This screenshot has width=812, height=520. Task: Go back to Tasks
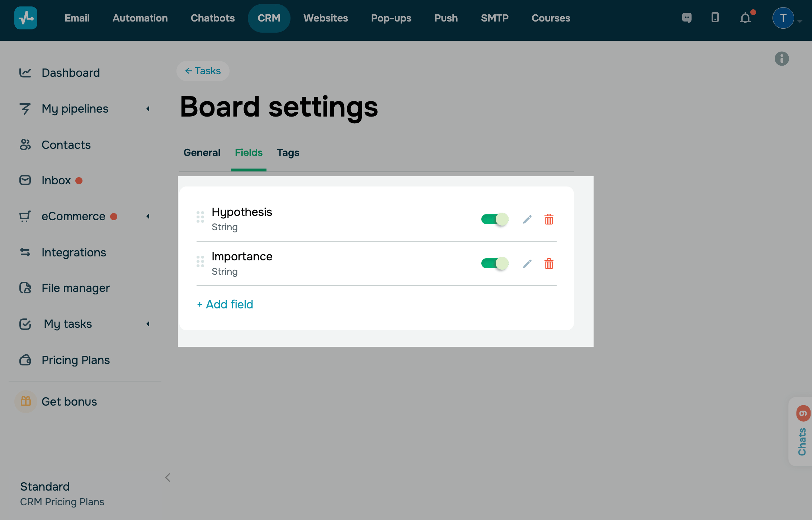tap(203, 71)
